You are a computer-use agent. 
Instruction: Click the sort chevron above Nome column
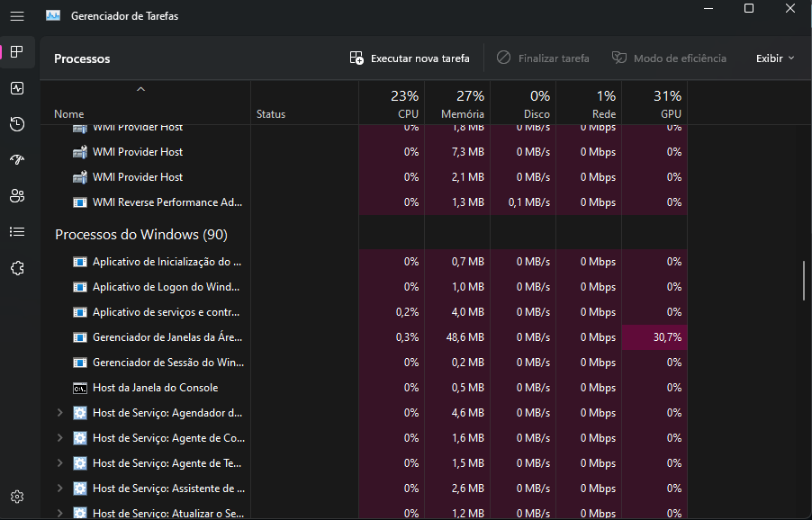click(140, 89)
